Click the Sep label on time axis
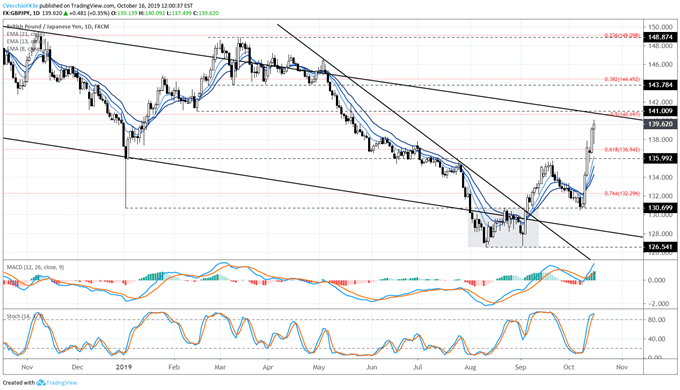680x390 pixels. (x=520, y=367)
